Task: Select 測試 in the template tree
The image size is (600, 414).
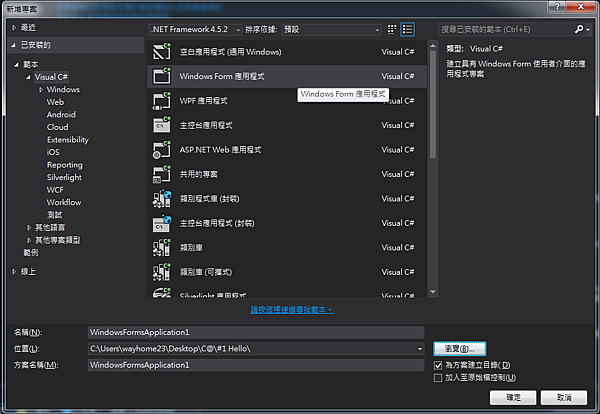Action: [x=54, y=215]
